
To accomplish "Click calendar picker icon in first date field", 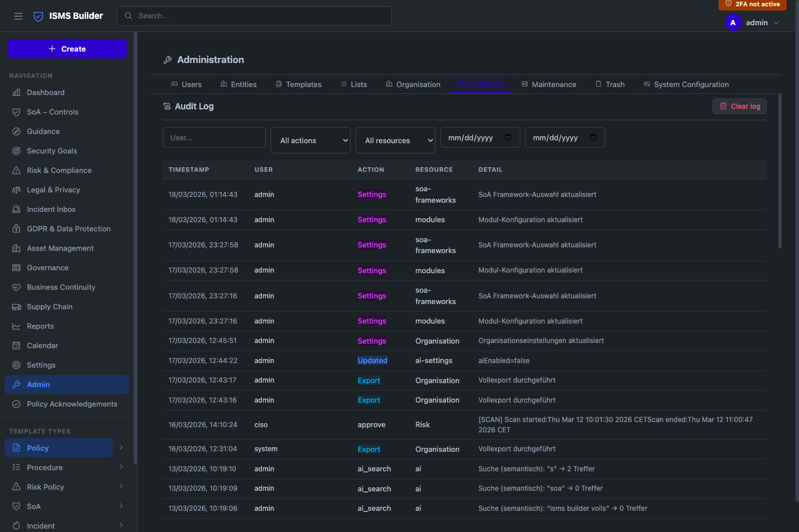I will point(508,137).
